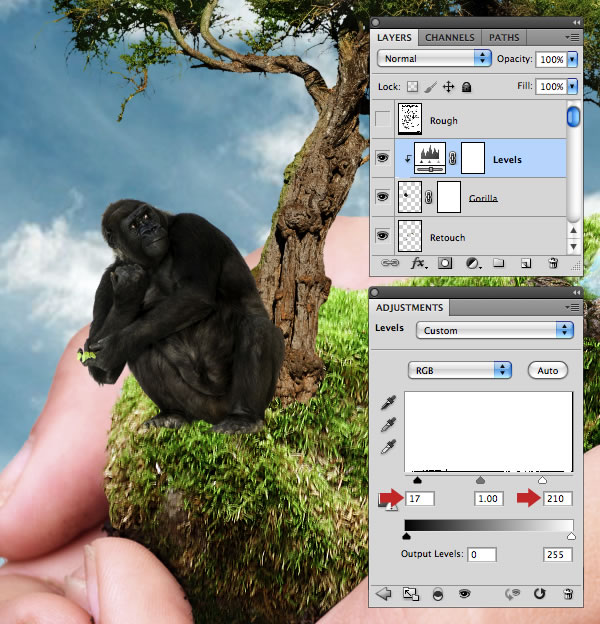Click the return to adjustment list arrow
The image size is (600, 624).
click(x=384, y=594)
